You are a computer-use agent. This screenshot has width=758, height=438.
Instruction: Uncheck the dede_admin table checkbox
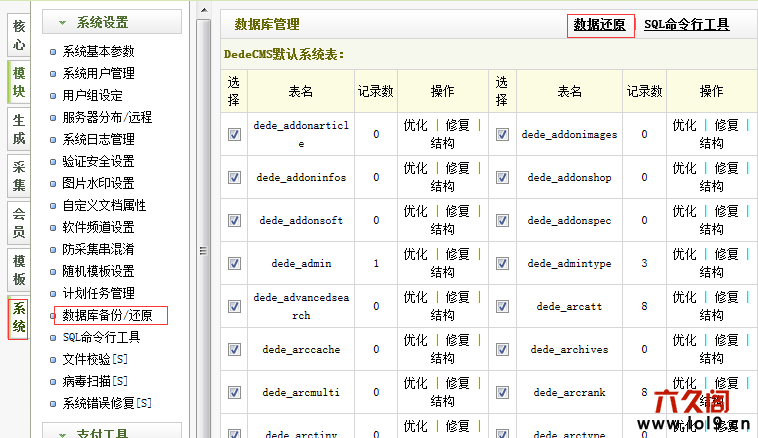[x=234, y=263]
